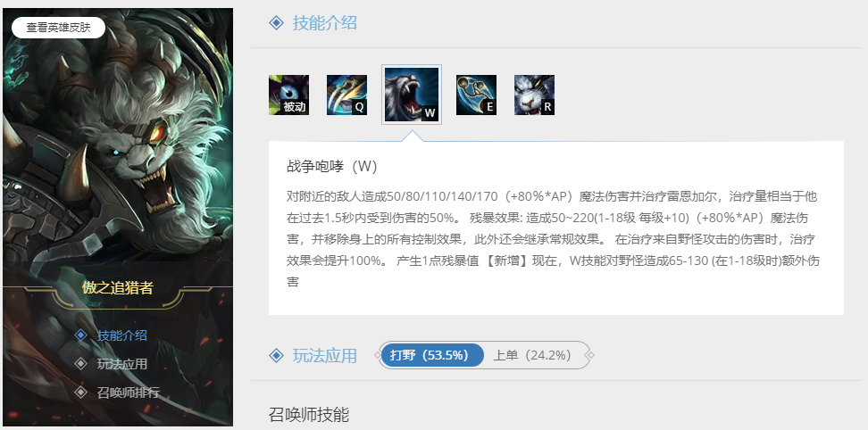Screen dimensions: 868x430
Task: Go to 技能介绍 in sidebar navigation
Action: (x=122, y=335)
